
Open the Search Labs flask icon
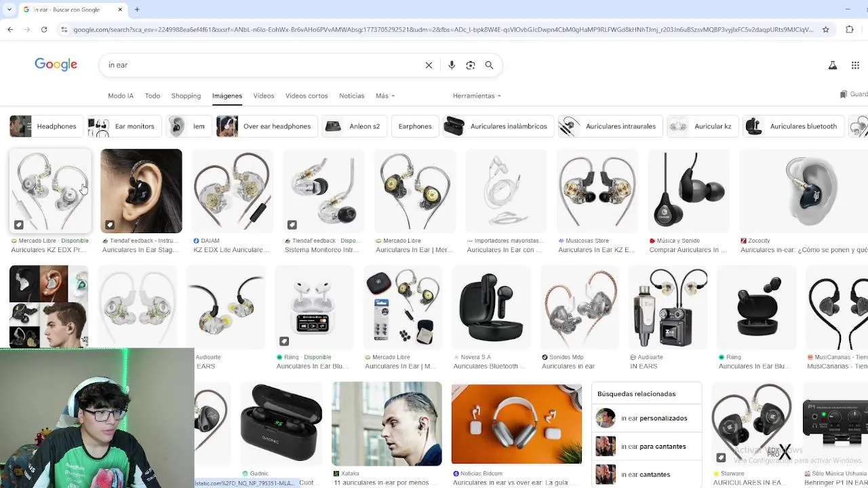[x=833, y=65]
